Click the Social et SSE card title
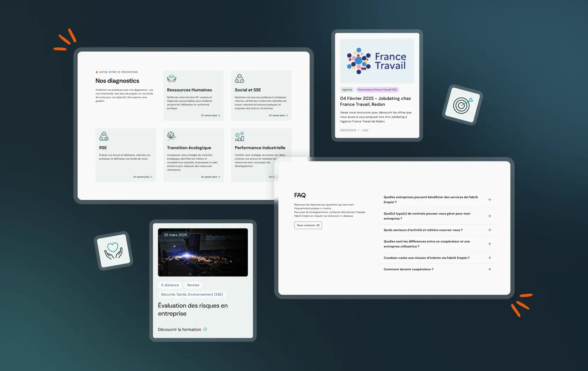Image resolution: width=588 pixels, height=371 pixels. [248, 90]
